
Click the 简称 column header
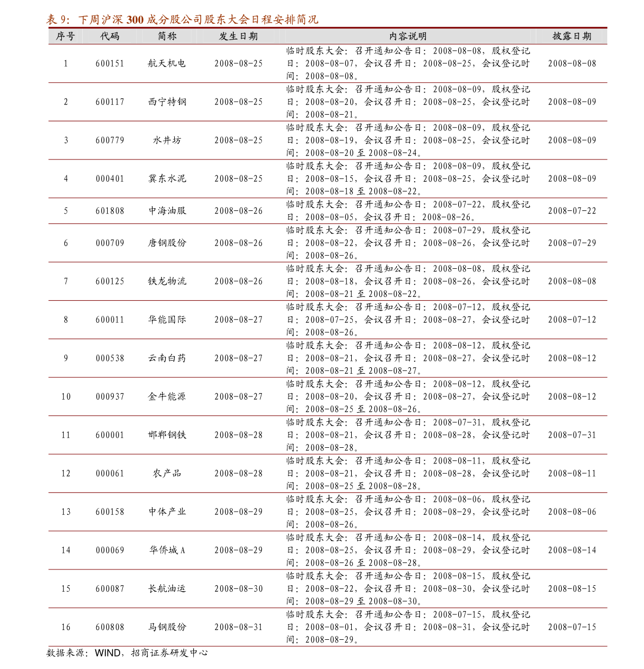click(x=167, y=36)
